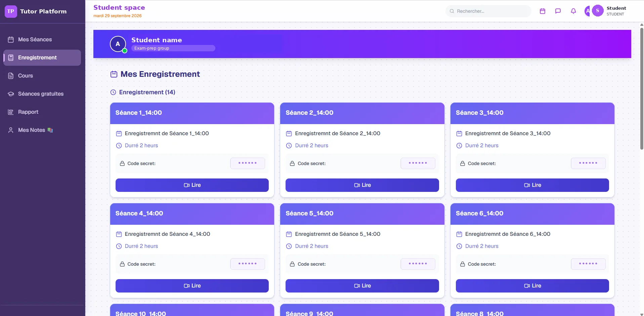Click the Student name avatar circle A

pyautogui.click(x=118, y=44)
